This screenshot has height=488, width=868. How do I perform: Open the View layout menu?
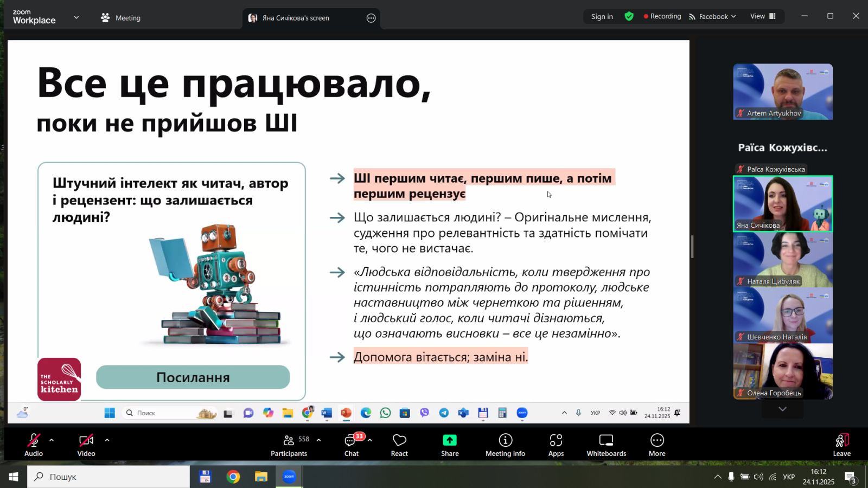pos(763,16)
